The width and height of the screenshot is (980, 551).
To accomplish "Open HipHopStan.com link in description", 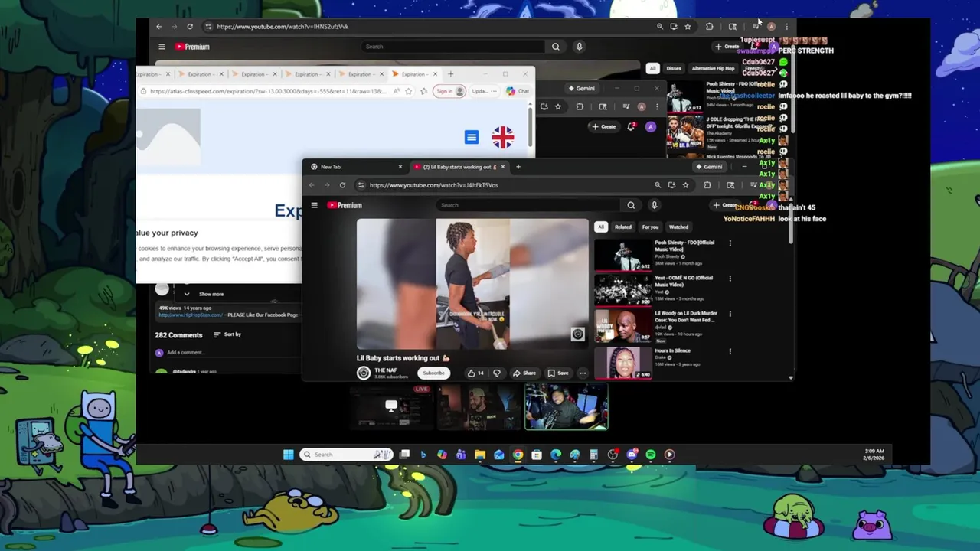I will point(191,315).
